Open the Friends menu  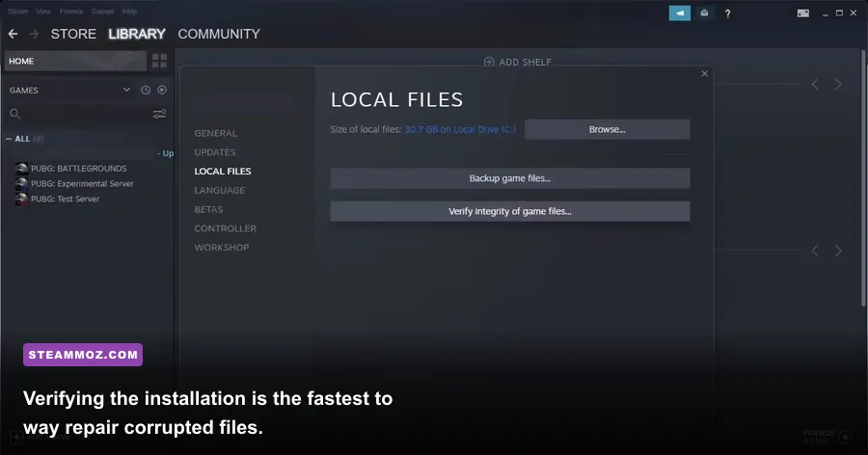point(71,11)
